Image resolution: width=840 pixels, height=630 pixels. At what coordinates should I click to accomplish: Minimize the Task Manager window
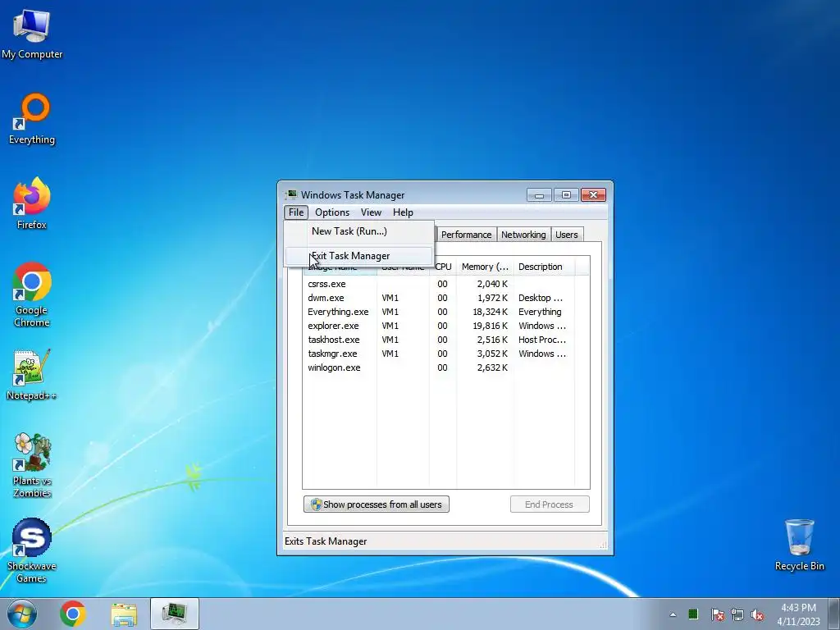coord(539,195)
